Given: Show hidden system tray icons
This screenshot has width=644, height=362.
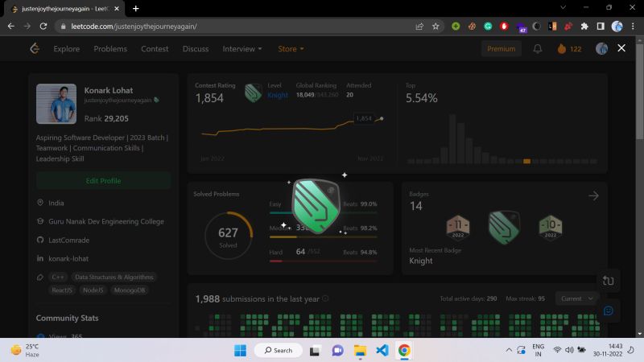Looking at the screenshot, I should pyautogui.click(x=509, y=350).
